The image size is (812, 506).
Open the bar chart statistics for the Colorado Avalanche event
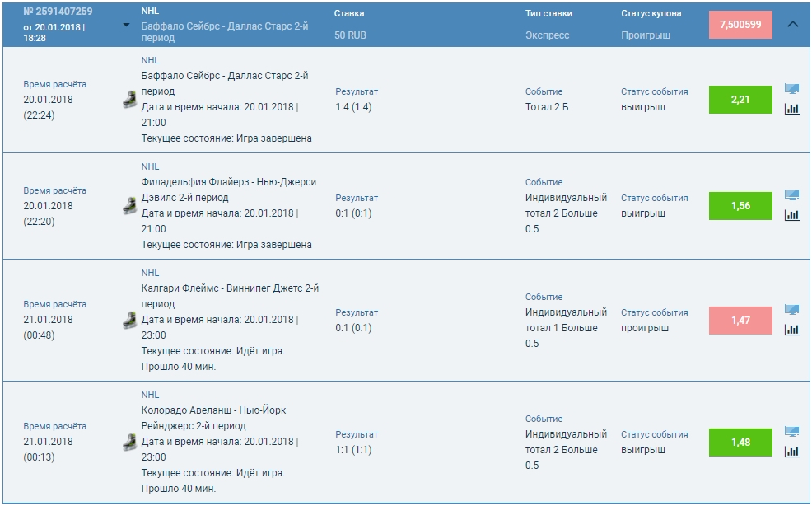(791, 451)
